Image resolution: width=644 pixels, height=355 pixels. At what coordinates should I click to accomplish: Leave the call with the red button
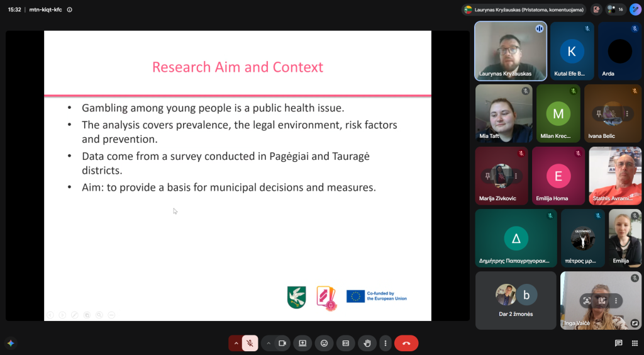tap(406, 343)
